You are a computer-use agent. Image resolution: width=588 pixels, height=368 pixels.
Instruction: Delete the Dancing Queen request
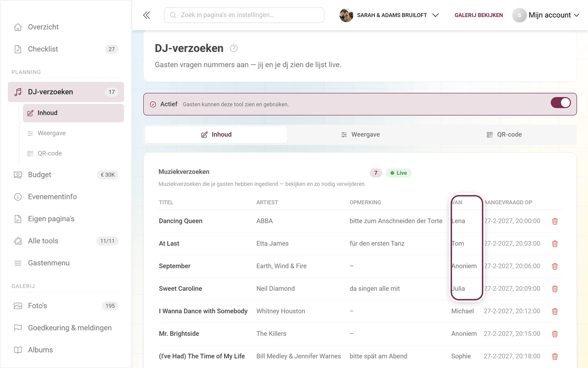(555, 221)
